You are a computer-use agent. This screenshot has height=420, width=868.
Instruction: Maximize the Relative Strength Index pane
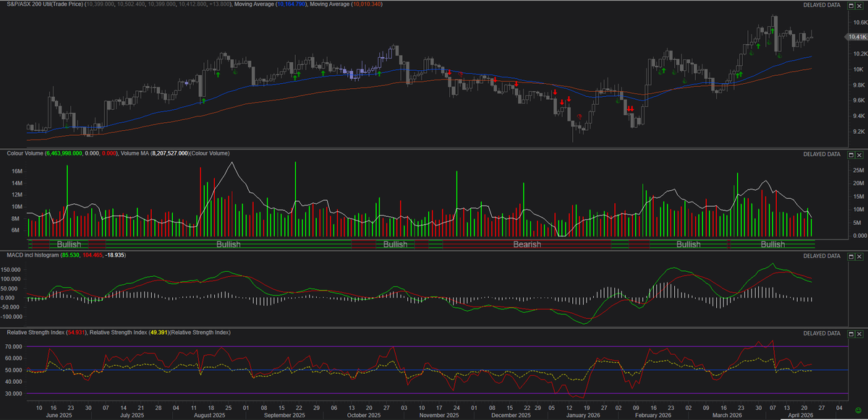tap(851, 333)
